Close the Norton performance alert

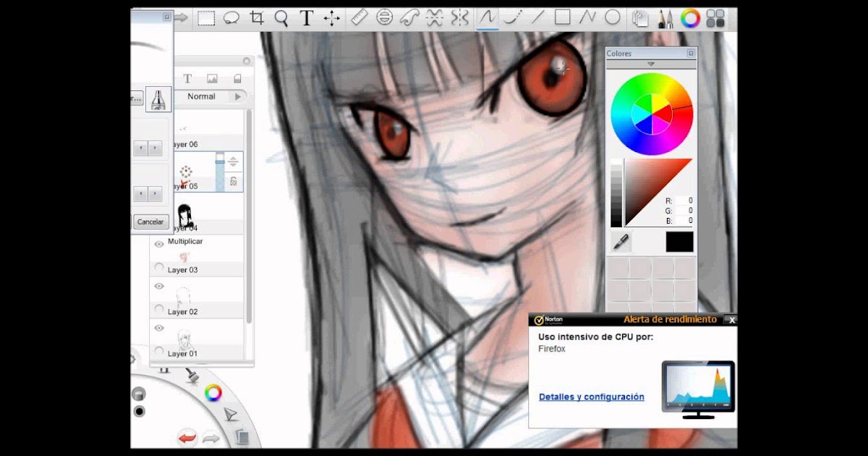coord(731,319)
